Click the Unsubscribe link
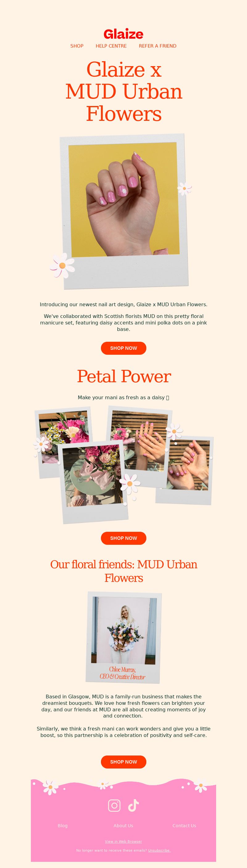 pyautogui.click(x=159, y=850)
